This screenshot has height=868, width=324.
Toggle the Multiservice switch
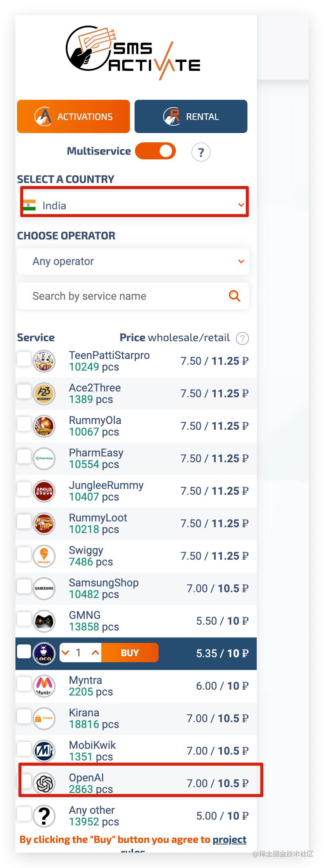tap(155, 151)
